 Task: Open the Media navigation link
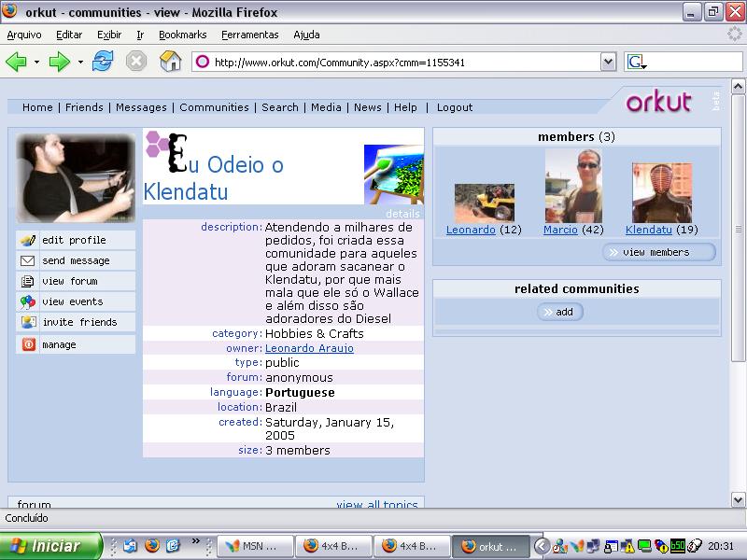[326, 107]
